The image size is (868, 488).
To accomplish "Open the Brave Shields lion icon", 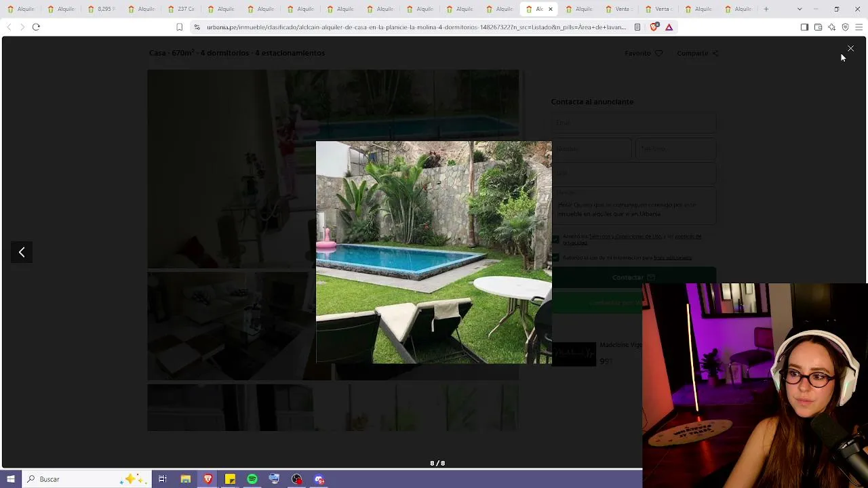I will (x=654, y=27).
